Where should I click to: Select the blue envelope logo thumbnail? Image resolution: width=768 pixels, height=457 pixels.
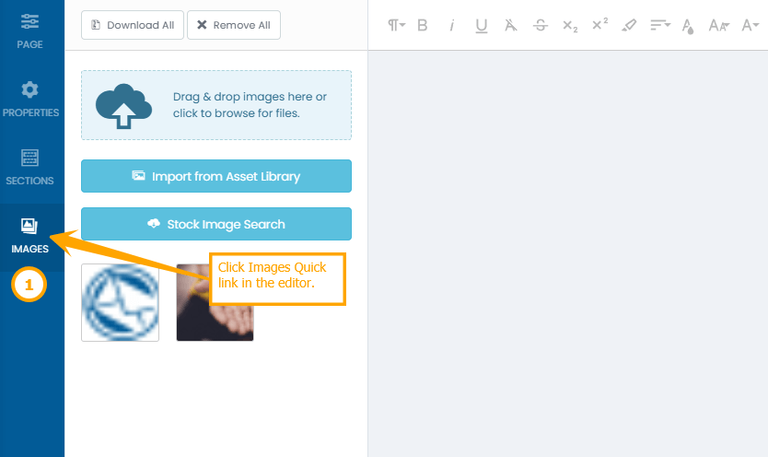[x=120, y=303]
